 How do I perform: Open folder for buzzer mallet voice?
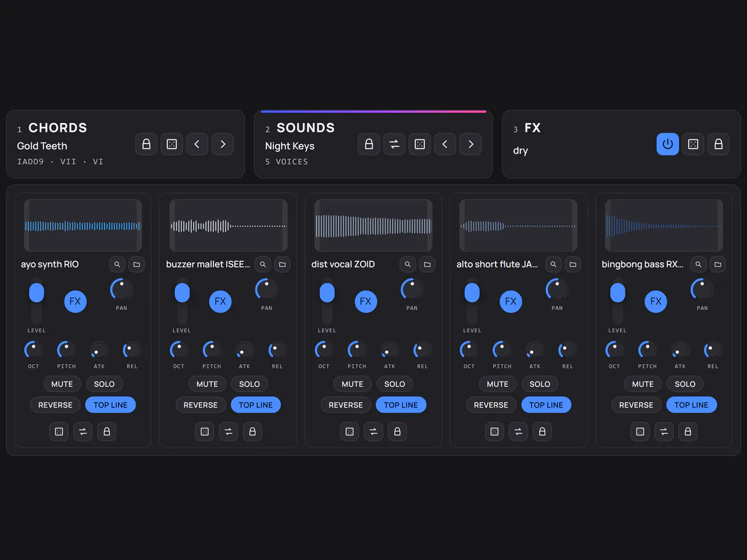pos(283,264)
